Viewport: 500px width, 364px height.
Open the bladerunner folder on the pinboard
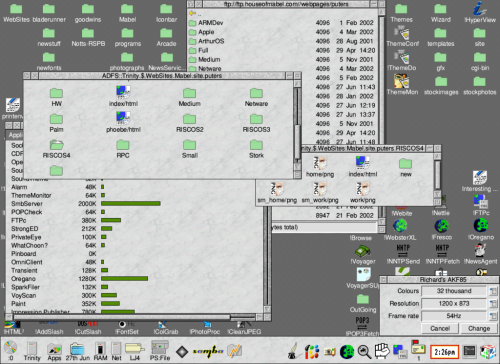pyautogui.click(x=49, y=13)
